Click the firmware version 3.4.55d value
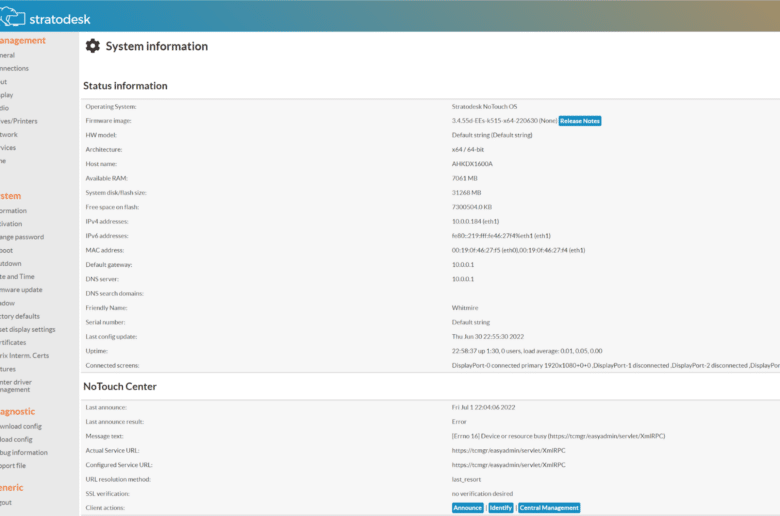The width and height of the screenshot is (780, 516). [504, 121]
